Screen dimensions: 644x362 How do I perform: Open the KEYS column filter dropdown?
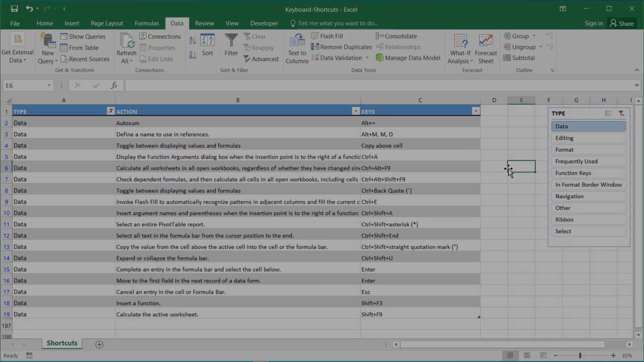(x=475, y=111)
